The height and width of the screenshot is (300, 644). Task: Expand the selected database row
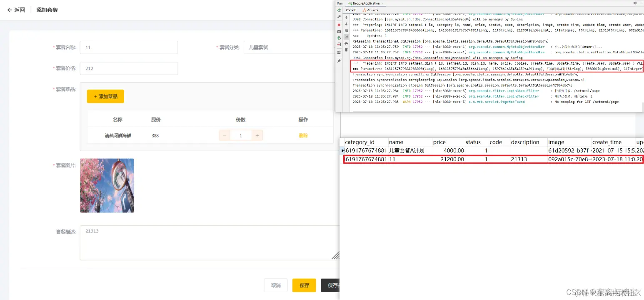tap(342, 150)
